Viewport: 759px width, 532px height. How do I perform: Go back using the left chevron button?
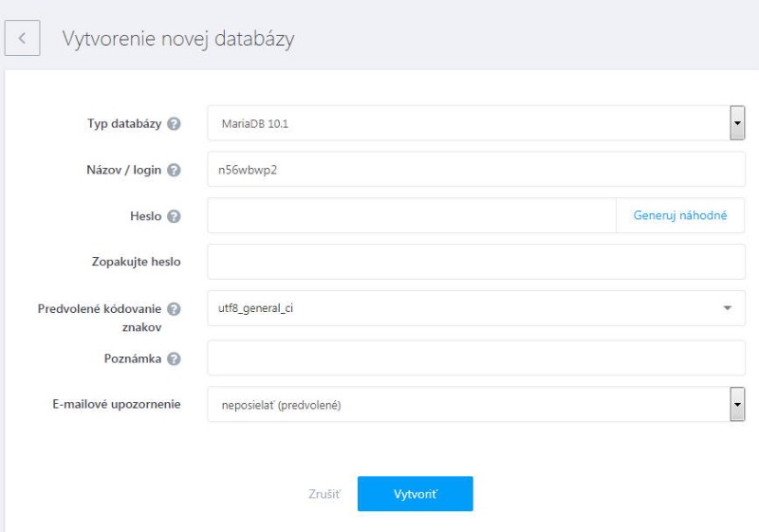[22, 38]
